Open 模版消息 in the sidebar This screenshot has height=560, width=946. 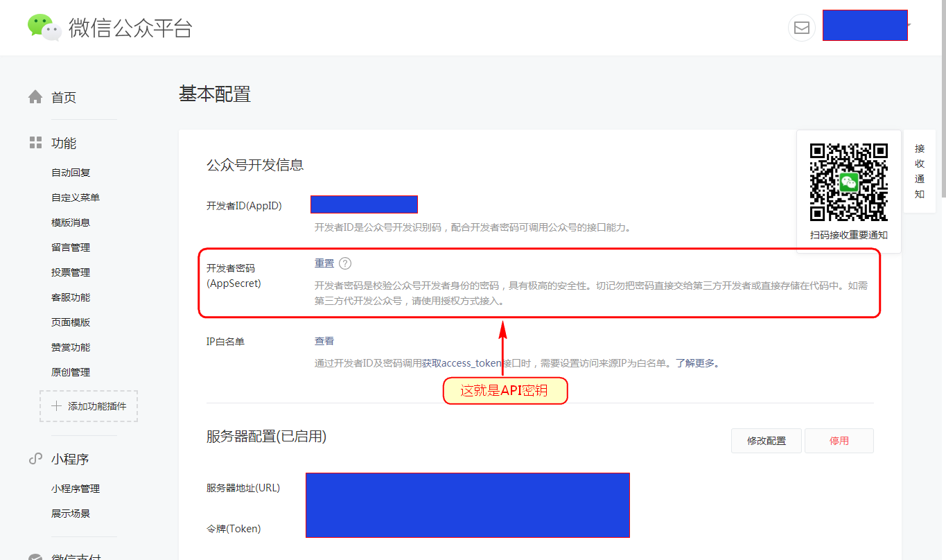(71, 222)
